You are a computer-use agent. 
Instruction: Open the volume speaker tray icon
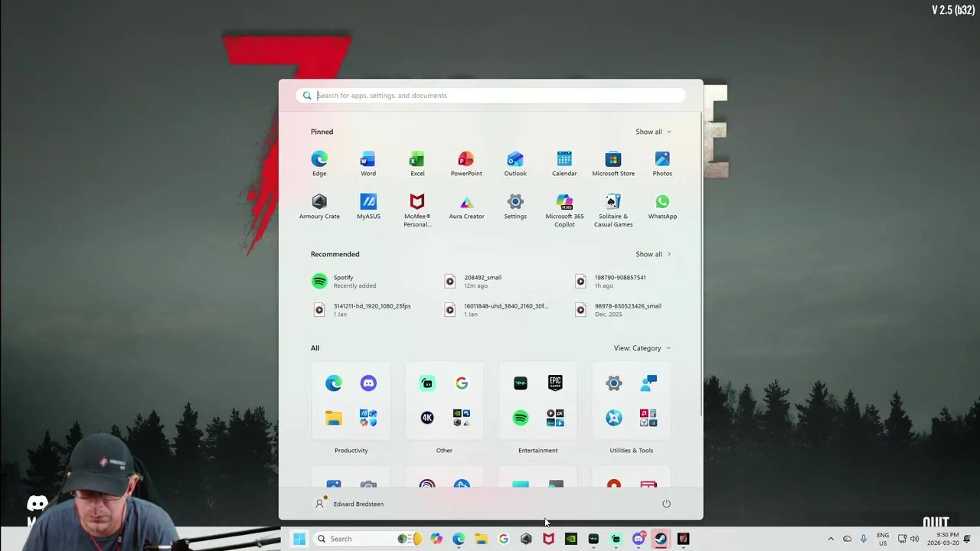point(914,539)
